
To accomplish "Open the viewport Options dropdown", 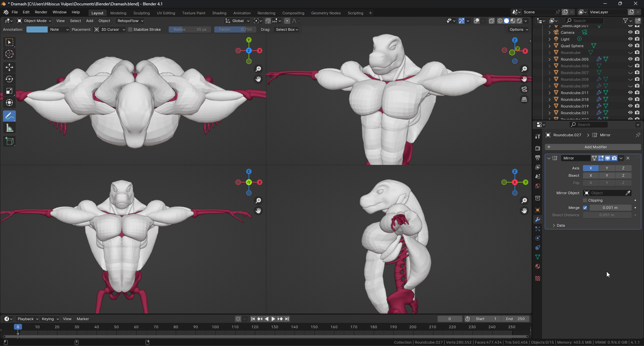I will (519, 29).
